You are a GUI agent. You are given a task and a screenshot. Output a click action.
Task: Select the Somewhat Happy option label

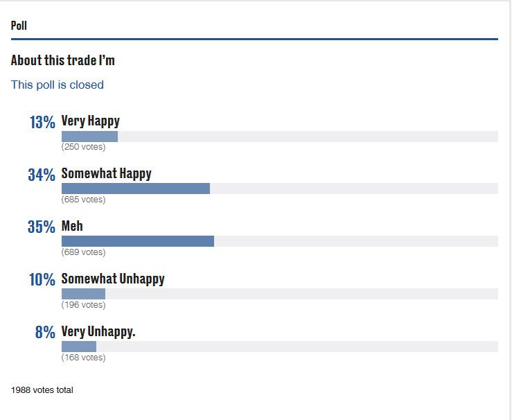106,174
